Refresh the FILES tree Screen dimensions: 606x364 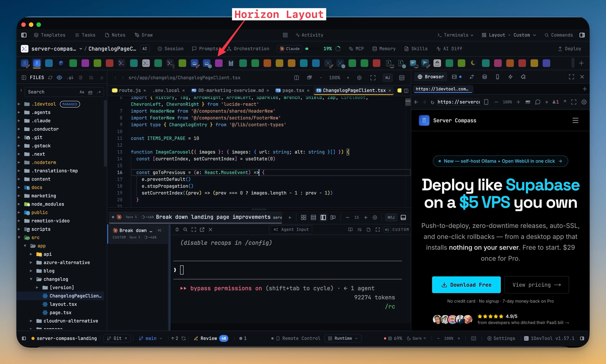[50, 78]
